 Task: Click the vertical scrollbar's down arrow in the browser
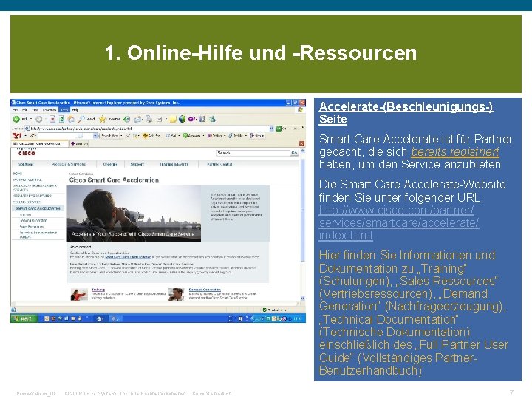pos(302,299)
